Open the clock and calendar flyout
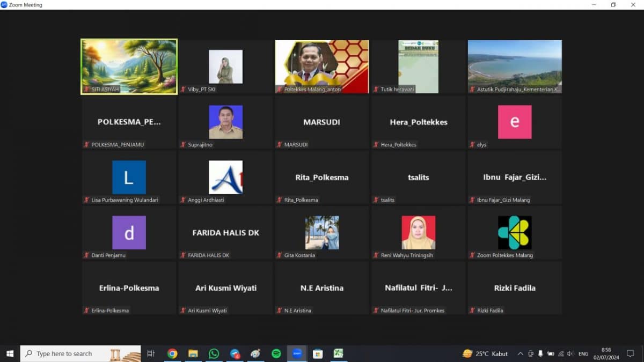Viewport: 644px width, 362px height. coord(606,353)
